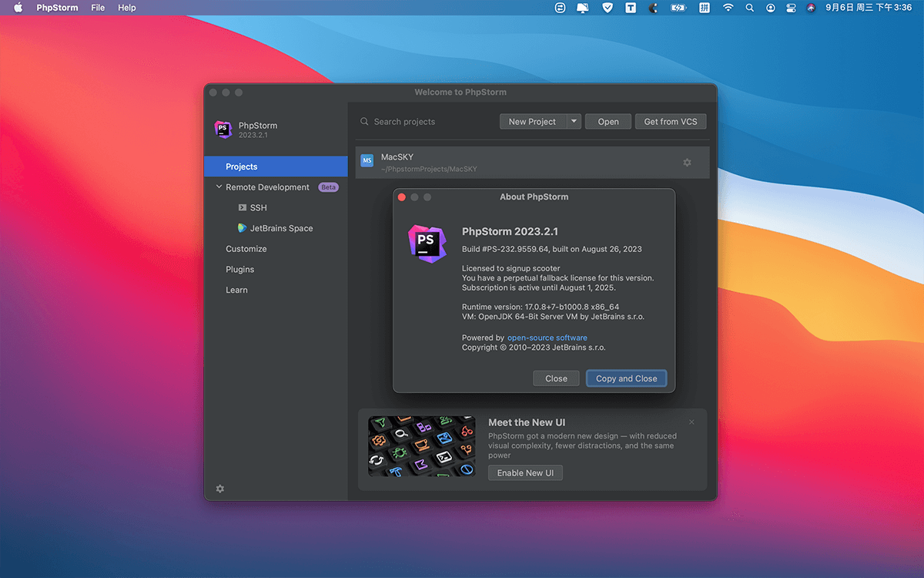
Task: Click the New Project button
Action: point(532,122)
